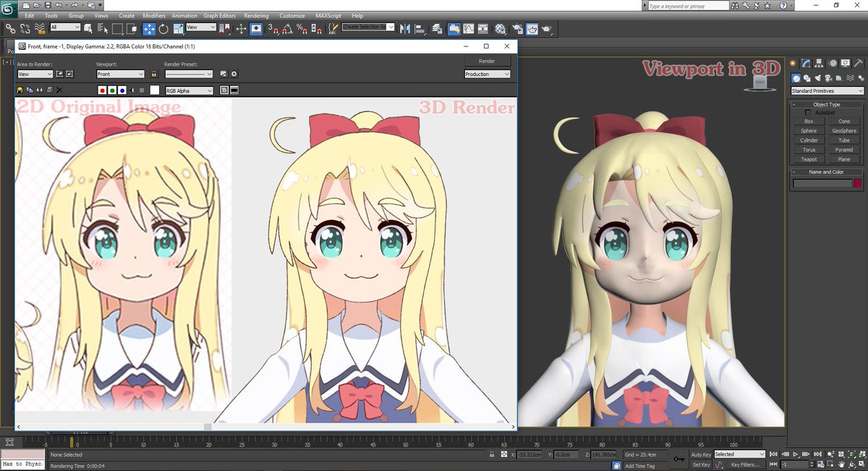The image size is (868, 471).
Task: Open the Align tool
Action: [x=420, y=28]
